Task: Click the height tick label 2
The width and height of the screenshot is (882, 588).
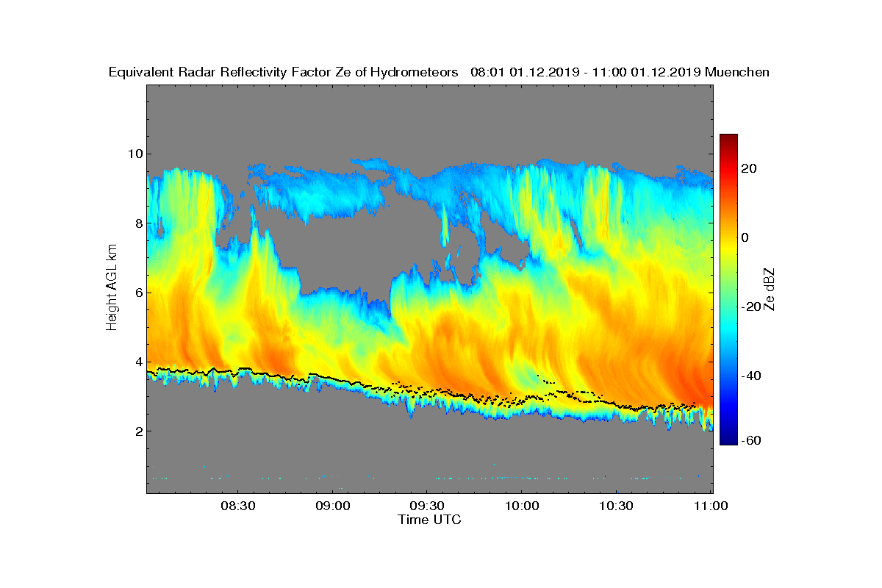Action: (x=137, y=431)
